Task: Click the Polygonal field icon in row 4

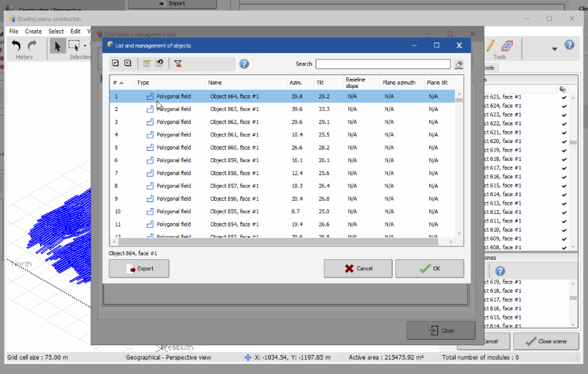Action: click(x=150, y=135)
